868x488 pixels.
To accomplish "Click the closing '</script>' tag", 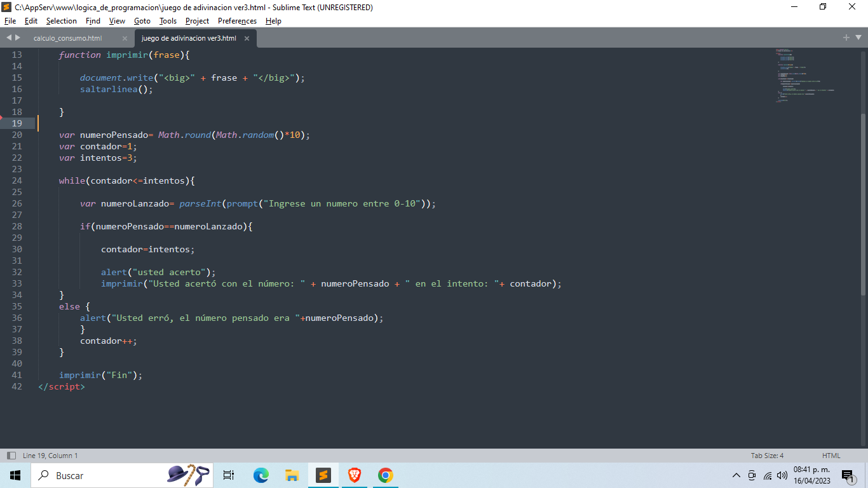I will [62, 386].
